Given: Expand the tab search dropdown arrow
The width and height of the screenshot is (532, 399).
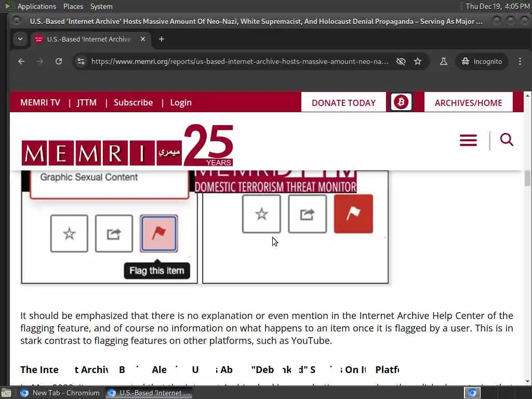Looking at the screenshot, I should [20, 39].
